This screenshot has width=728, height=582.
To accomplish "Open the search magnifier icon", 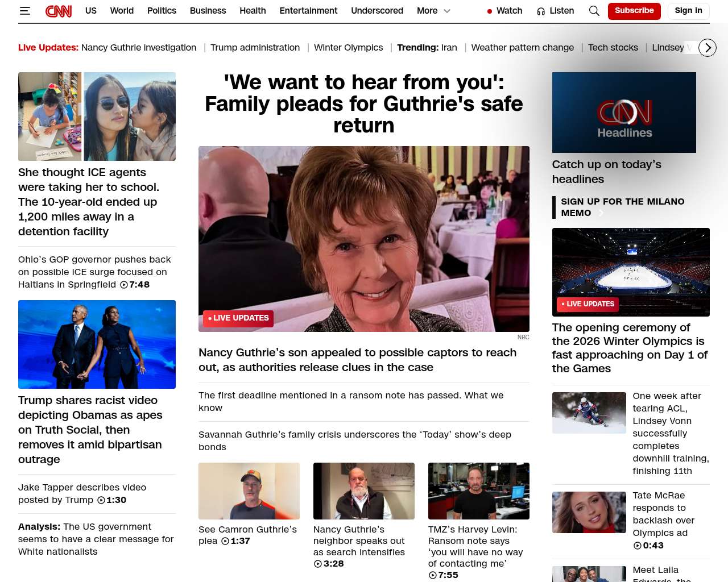I will tap(594, 11).
